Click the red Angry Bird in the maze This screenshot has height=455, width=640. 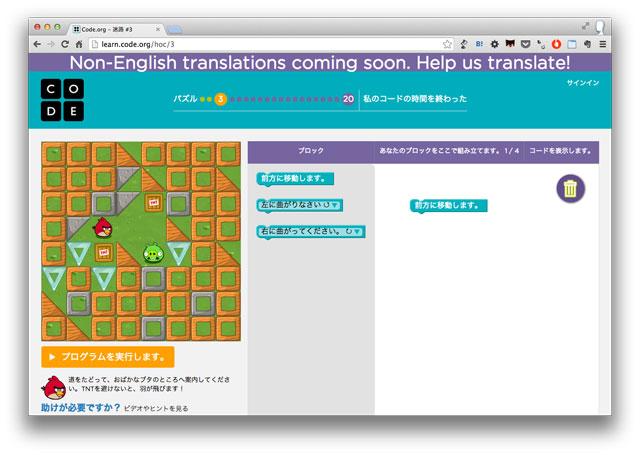point(104,227)
